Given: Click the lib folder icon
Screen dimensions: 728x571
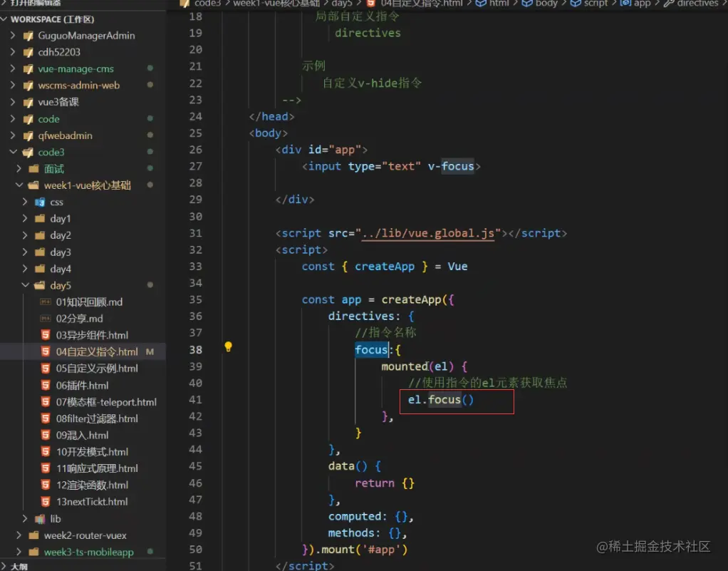Looking at the screenshot, I should (x=40, y=518).
